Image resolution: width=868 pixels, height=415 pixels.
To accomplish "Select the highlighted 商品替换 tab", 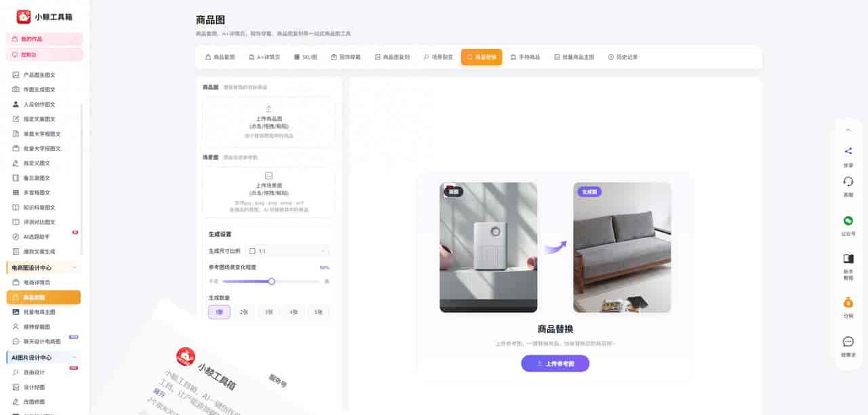I will (481, 57).
